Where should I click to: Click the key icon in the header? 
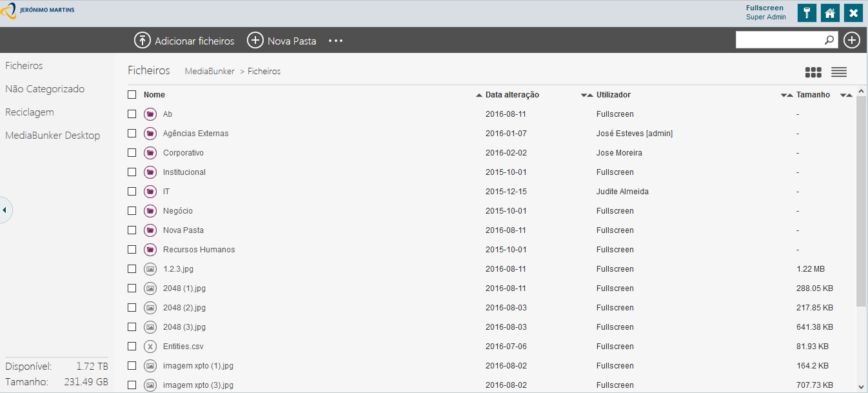tap(807, 13)
